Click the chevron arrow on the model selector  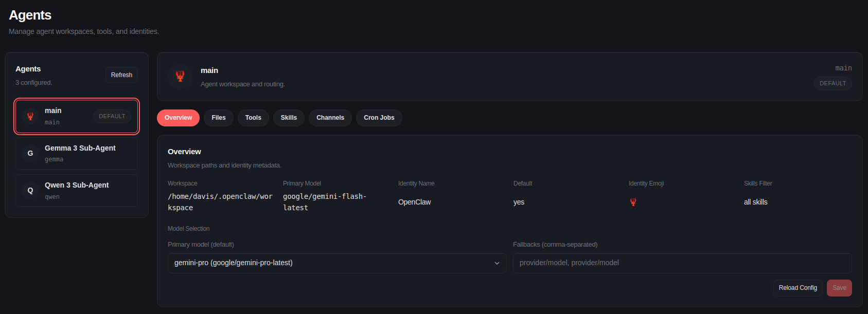tap(497, 263)
